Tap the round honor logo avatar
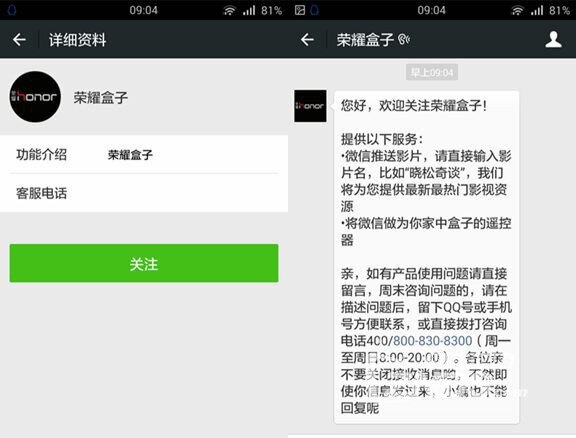This screenshot has height=438, width=576. [35, 97]
